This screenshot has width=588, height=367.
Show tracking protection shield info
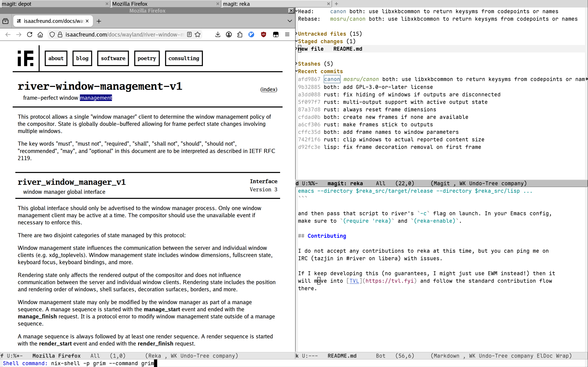52,34
